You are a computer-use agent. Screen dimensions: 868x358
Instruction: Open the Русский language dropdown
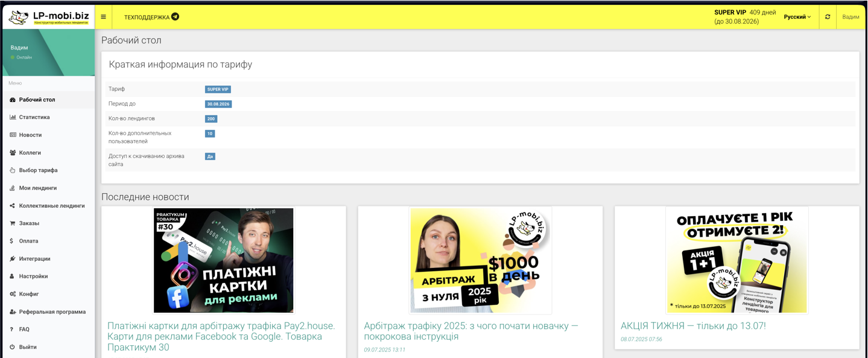click(x=796, y=18)
